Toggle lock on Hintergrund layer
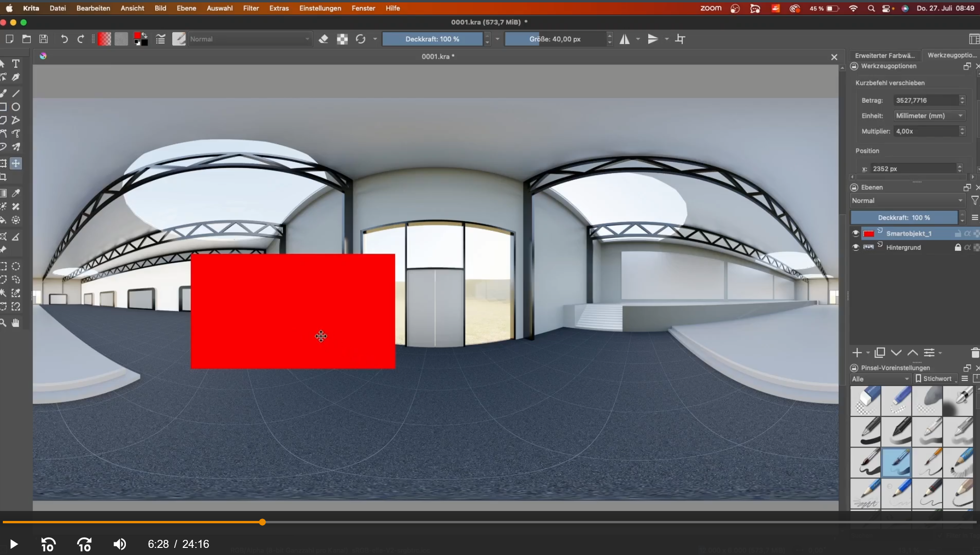 (958, 247)
